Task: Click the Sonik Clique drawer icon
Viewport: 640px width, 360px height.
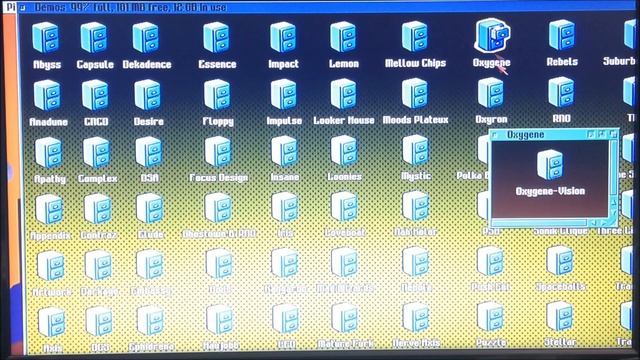Action: (560, 231)
